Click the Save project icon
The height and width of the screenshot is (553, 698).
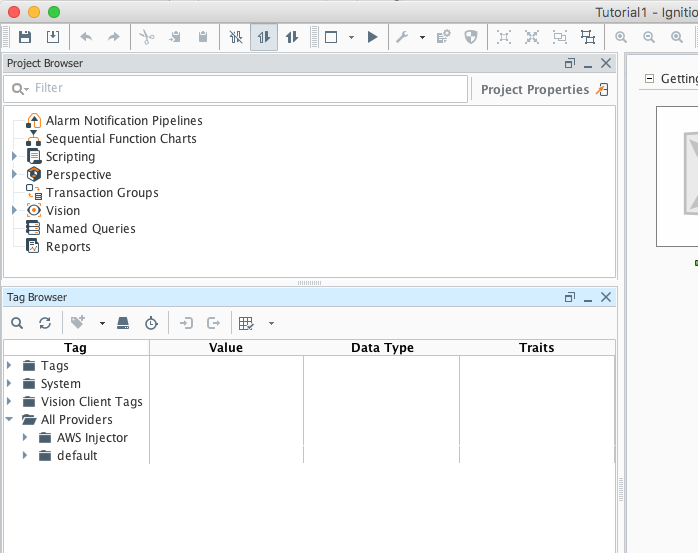click(x=25, y=37)
